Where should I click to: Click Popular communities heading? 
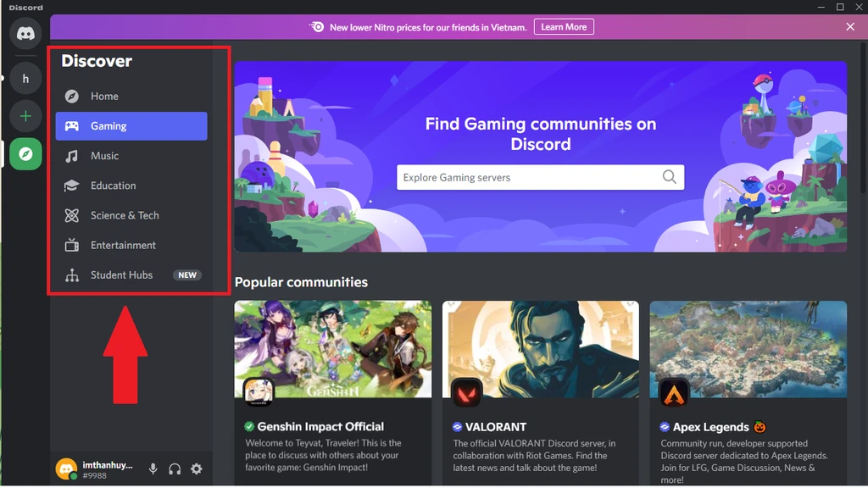pos(301,282)
